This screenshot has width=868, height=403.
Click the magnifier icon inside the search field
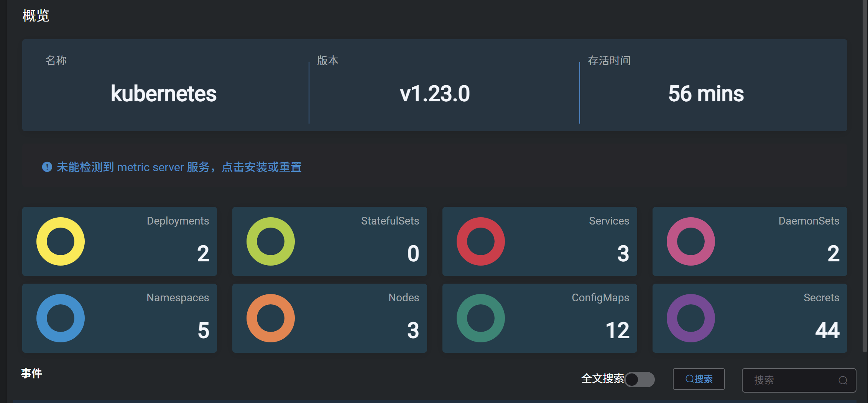[843, 380]
